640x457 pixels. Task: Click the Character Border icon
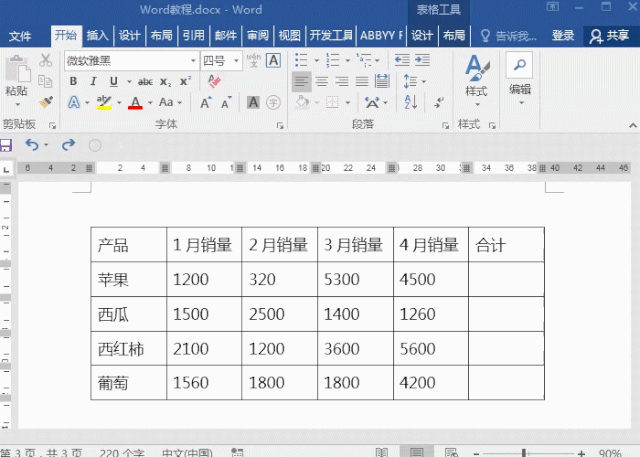point(273,60)
